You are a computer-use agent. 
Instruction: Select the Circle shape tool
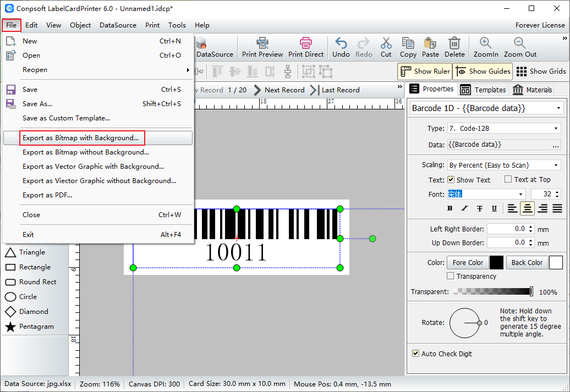[21, 297]
